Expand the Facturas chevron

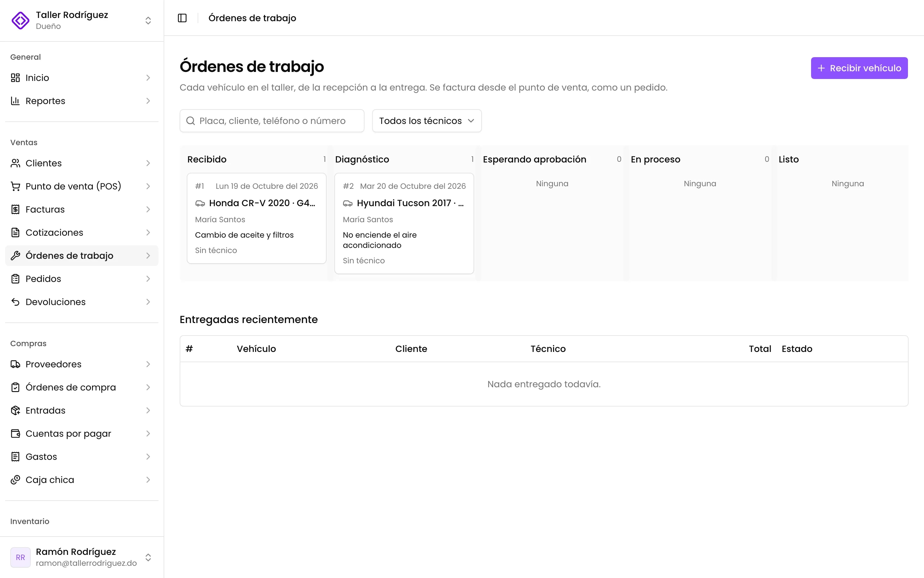148,209
